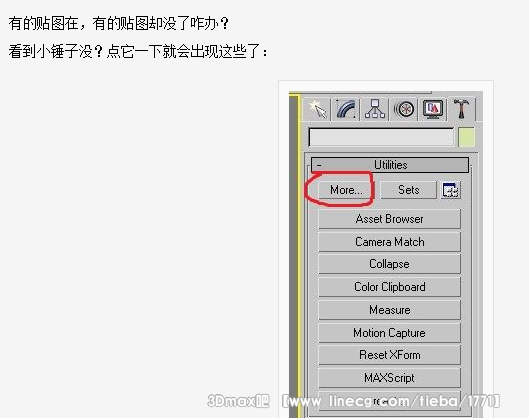
Task: Launch the Asset Browser utility
Action: coord(389,219)
